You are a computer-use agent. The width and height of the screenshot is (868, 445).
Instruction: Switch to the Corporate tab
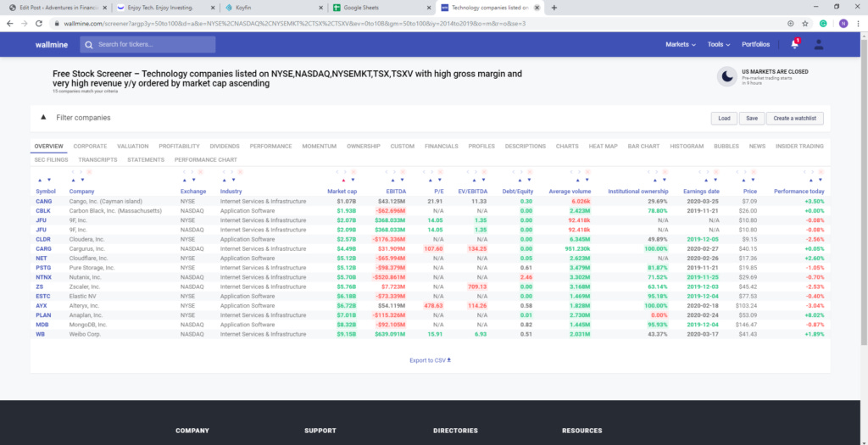click(90, 146)
